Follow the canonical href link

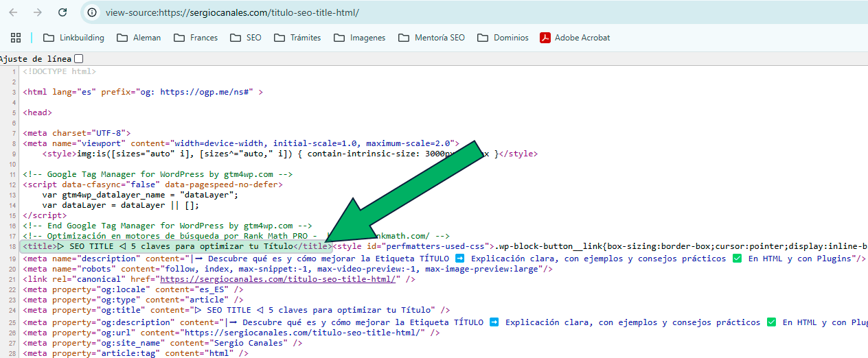(x=277, y=279)
